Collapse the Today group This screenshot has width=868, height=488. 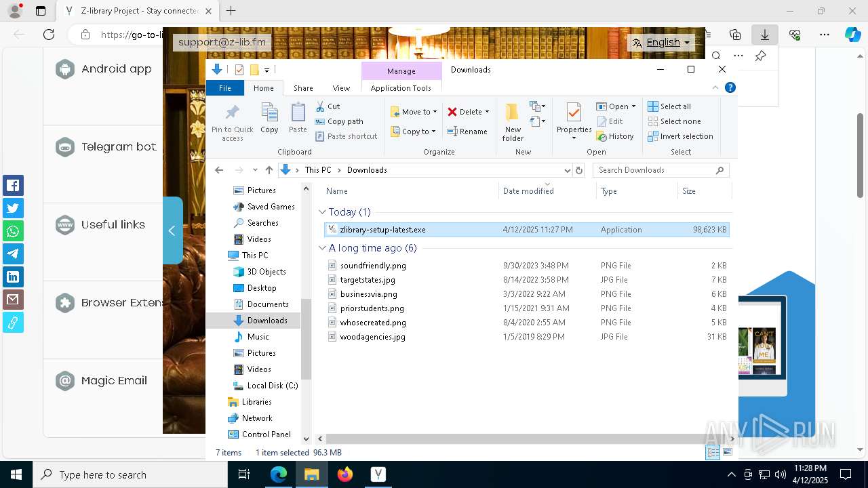tap(322, 212)
